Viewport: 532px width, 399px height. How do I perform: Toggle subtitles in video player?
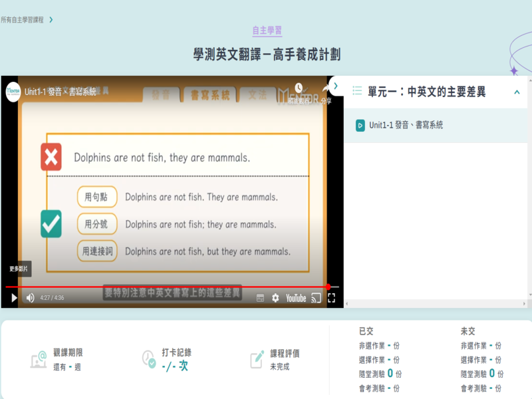[260, 298]
